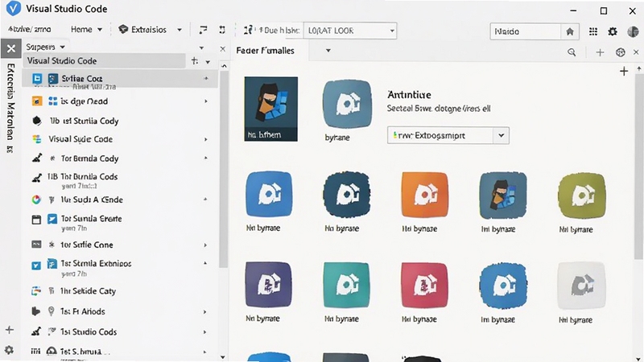
Task: Toggle the checkbox beside 1sr Stmtila Exbnipos
Action: tap(36, 265)
